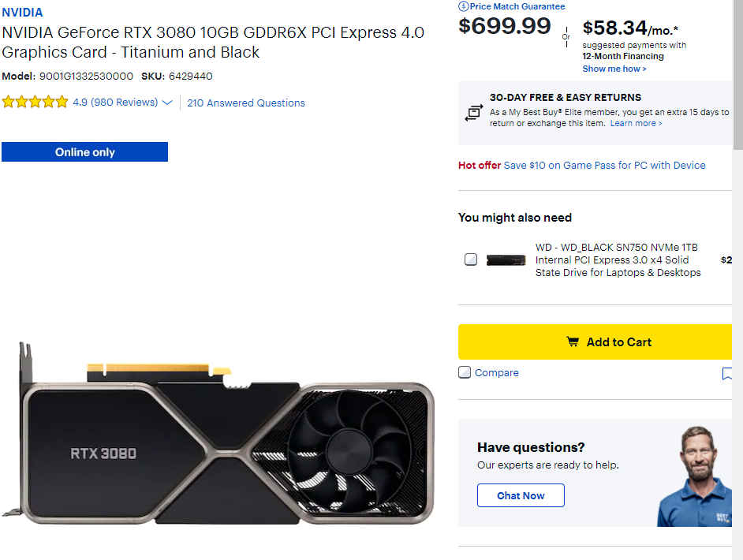Image resolution: width=743 pixels, height=560 pixels.
Task: Click the cart icon in Add to Cart
Action: click(x=573, y=342)
